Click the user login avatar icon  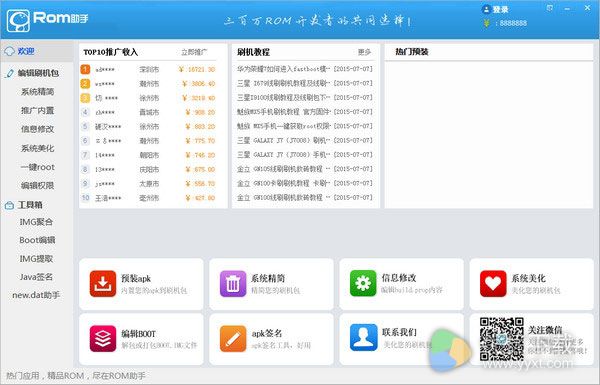coord(486,9)
